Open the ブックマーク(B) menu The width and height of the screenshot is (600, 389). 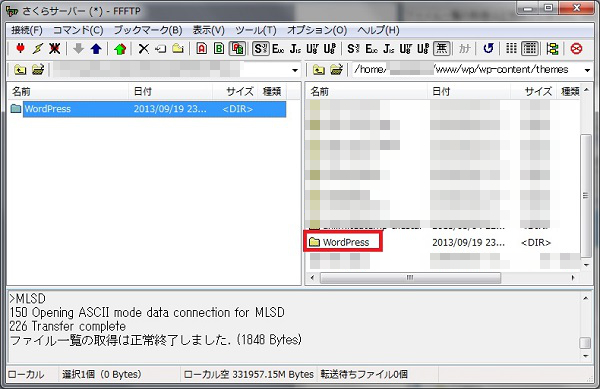click(x=148, y=30)
